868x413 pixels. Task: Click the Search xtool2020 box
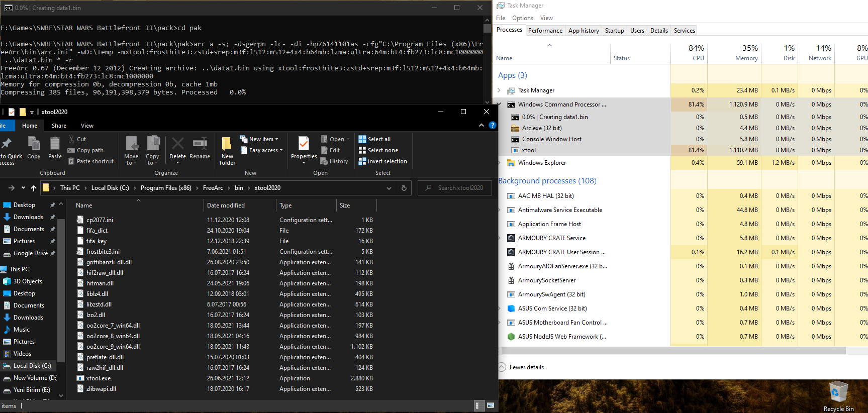455,188
